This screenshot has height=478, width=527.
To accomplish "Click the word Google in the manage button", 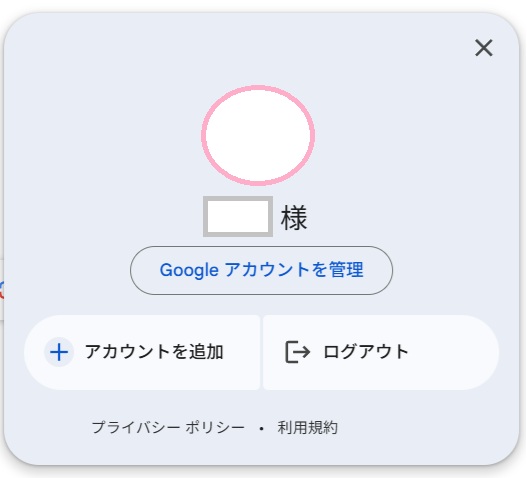I will point(189,270).
